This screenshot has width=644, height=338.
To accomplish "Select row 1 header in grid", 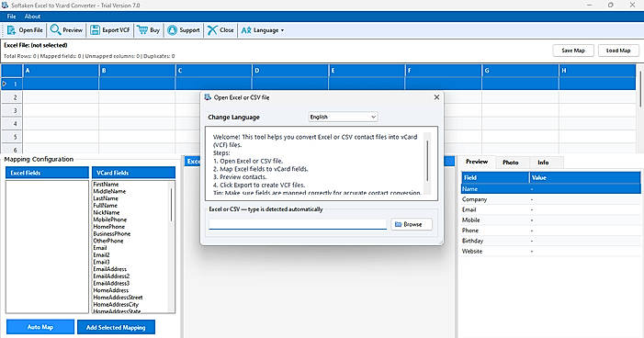I will pos(12,84).
